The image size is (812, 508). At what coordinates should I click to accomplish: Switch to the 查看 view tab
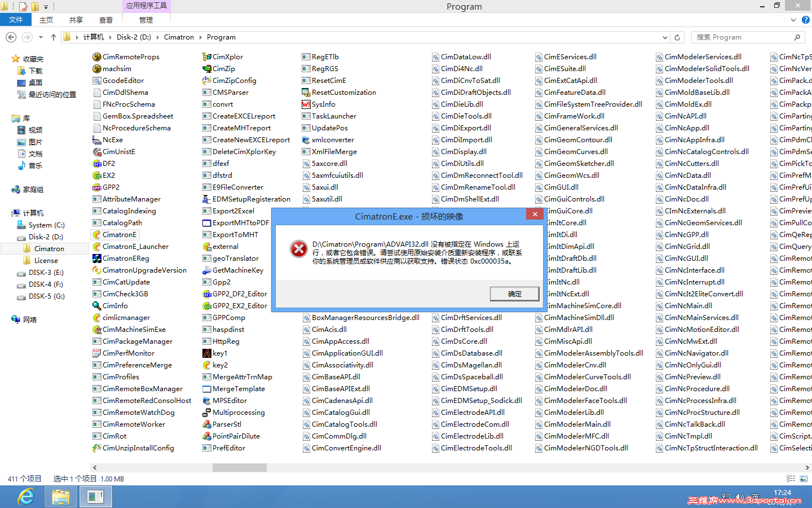[x=106, y=20]
